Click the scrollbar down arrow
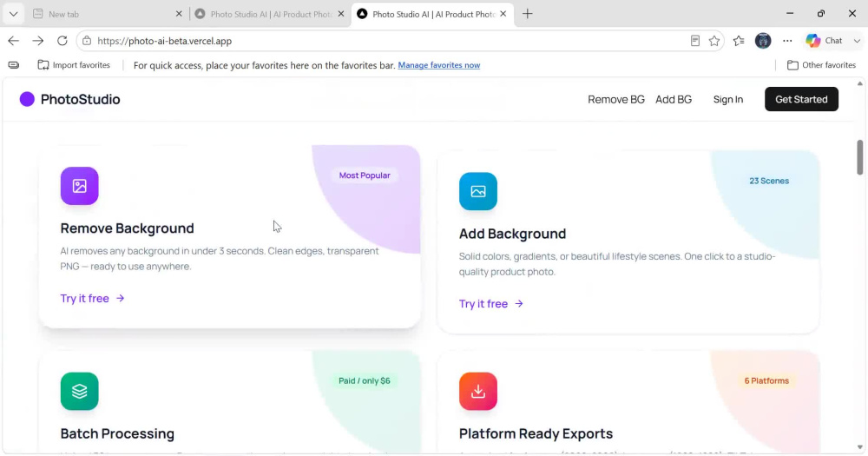This screenshot has height=456, width=868. 859,447
